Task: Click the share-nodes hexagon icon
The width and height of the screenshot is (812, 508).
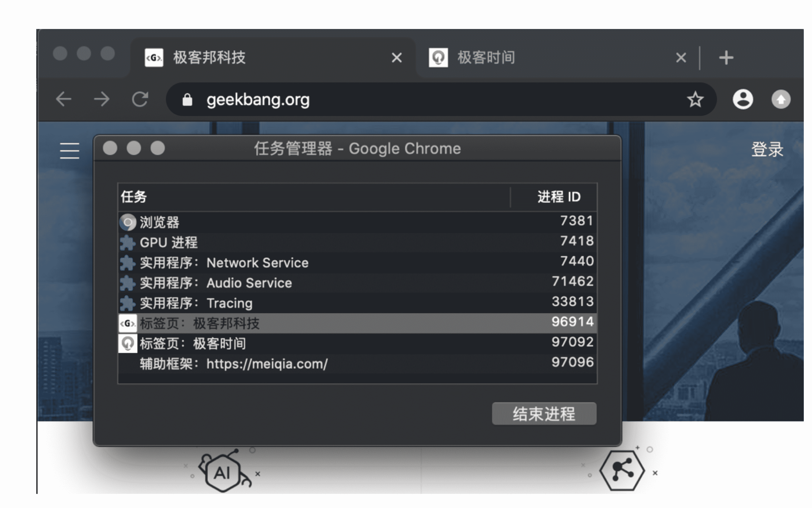Action: tap(622, 471)
